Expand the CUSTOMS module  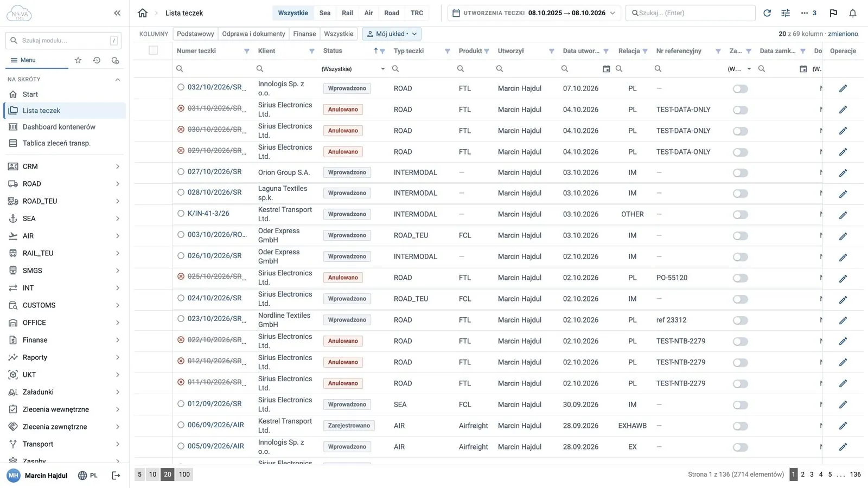point(65,305)
